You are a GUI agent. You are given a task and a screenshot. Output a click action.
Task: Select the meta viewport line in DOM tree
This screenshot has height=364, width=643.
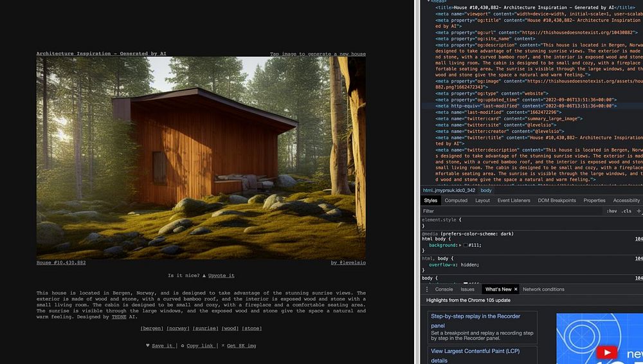pyautogui.click(x=539, y=14)
